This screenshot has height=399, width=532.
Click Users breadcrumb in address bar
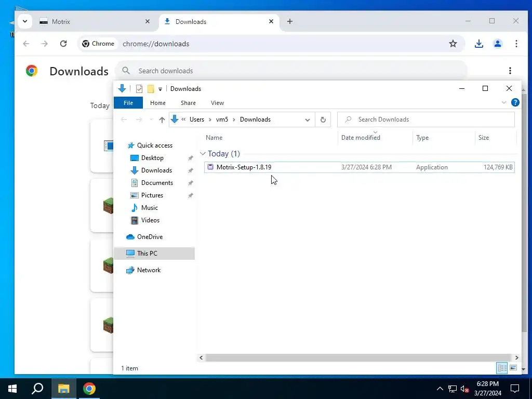pyautogui.click(x=197, y=119)
